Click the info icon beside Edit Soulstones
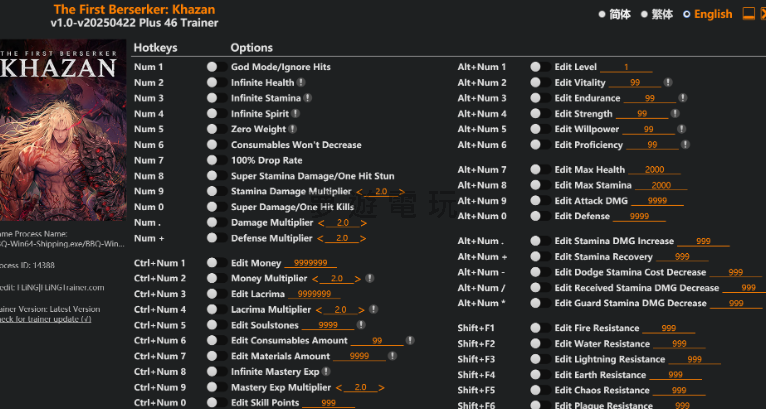This screenshot has height=409, width=766. (x=361, y=325)
